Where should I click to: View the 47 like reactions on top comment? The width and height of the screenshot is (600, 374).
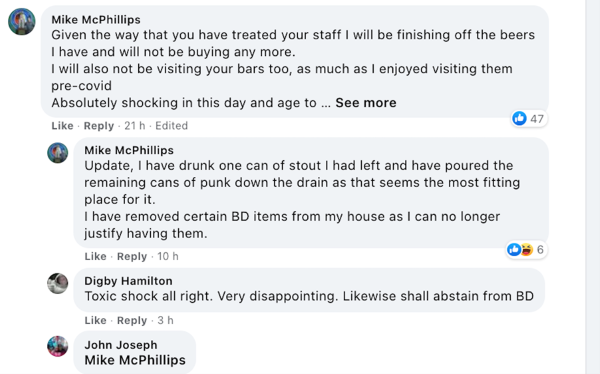tap(528, 119)
